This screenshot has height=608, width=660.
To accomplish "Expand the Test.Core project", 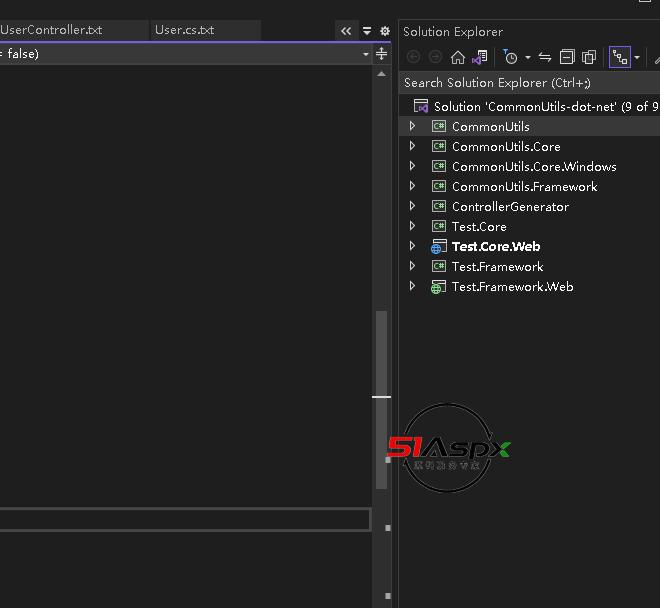I will pos(412,226).
